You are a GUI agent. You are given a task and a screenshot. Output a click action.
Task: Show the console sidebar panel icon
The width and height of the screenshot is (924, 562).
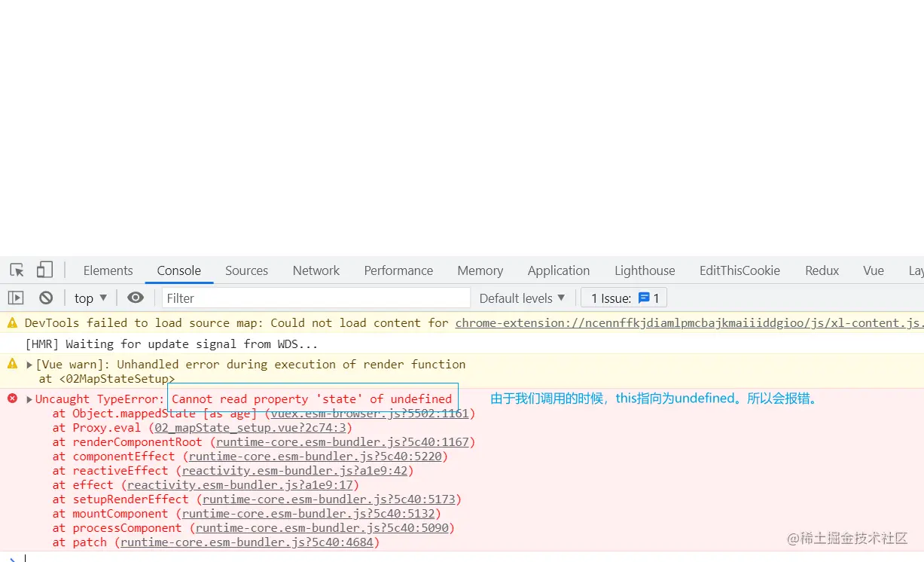pyautogui.click(x=16, y=298)
